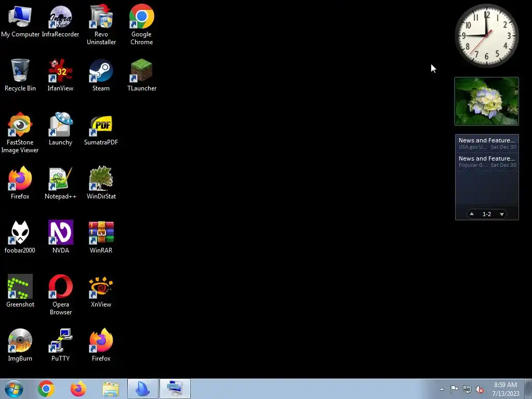Viewport: 532px width, 399px height.
Task: Open the USA.gov news feed headline
Action: pyautogui.click(x=487, y=143)
